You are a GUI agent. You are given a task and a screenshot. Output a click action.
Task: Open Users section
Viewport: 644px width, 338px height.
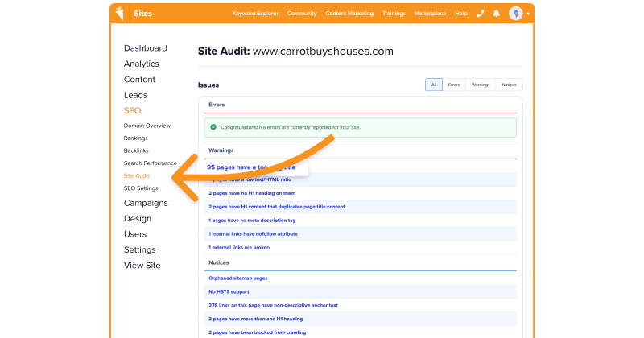[135, 234]
